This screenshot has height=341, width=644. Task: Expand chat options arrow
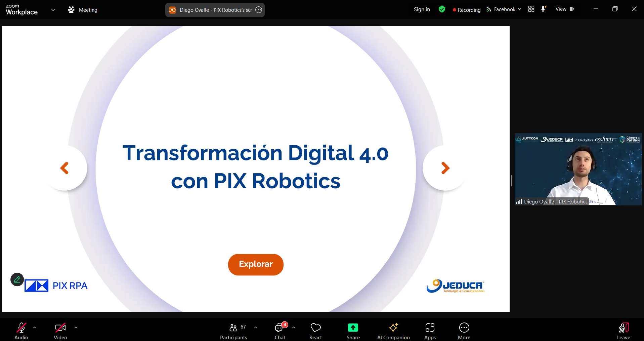[x=294, y=327]
